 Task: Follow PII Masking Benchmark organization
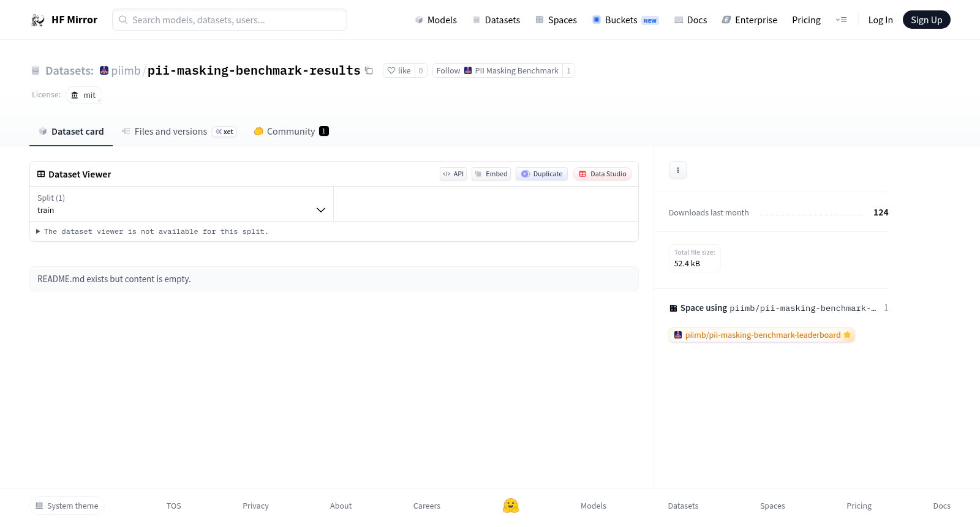[497, 70]
